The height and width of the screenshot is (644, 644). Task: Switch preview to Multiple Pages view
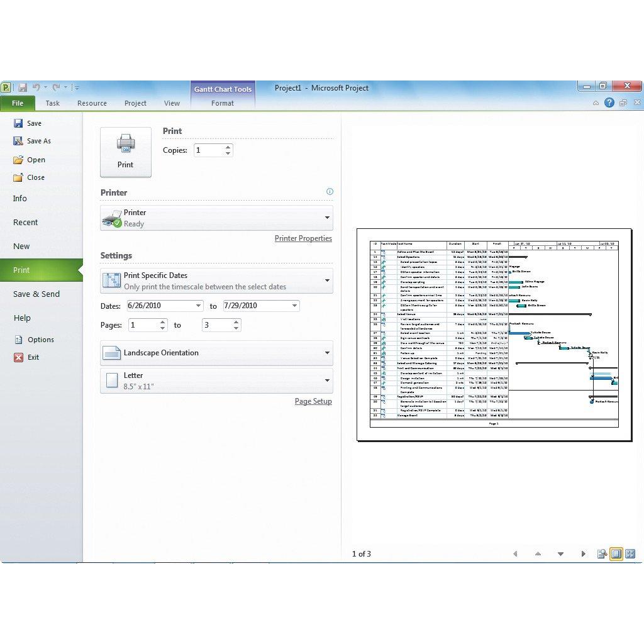[x=630, y=554]
